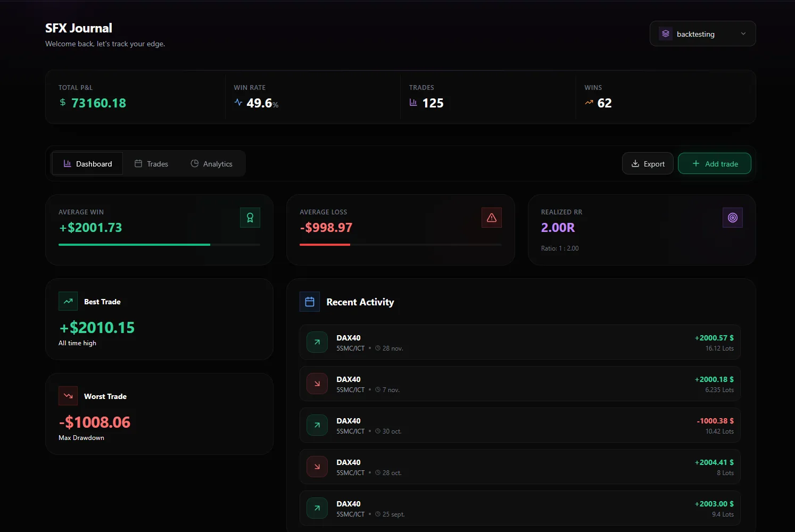Select the Dashboard tab
795x532 pixels.
[88, 164]
